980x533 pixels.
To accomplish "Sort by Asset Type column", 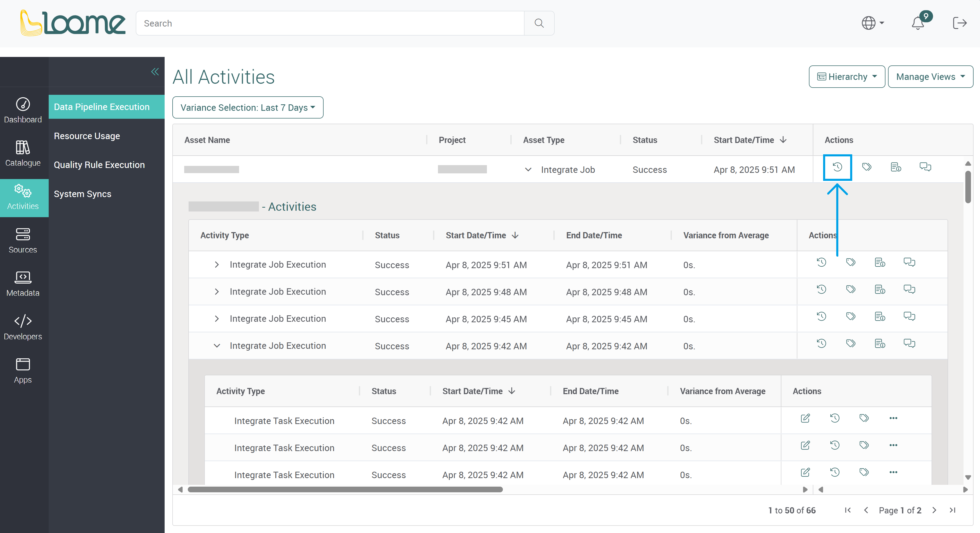I will [x=544, y=140].
